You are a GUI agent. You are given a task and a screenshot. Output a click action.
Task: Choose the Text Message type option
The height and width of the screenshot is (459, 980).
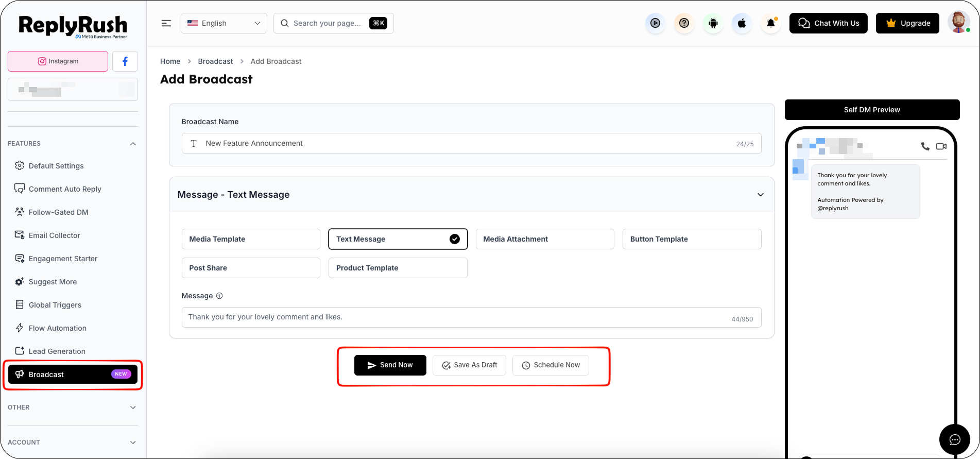(x=398, y=239)
